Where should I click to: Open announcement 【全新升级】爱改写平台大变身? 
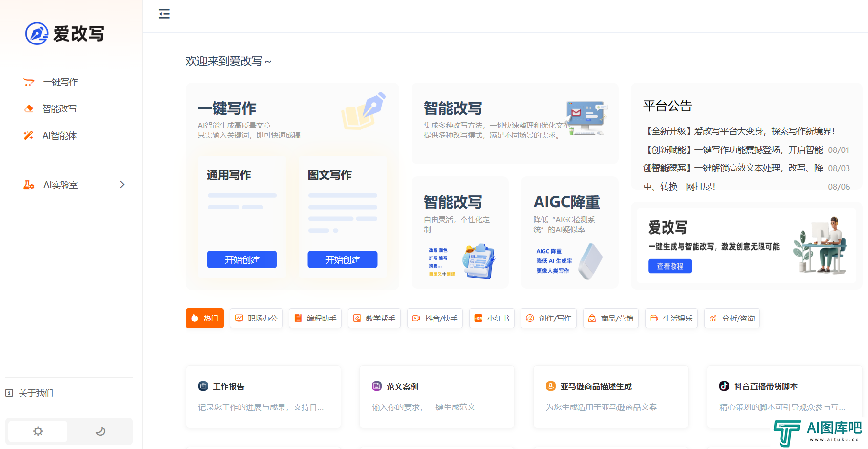(739, 131)
